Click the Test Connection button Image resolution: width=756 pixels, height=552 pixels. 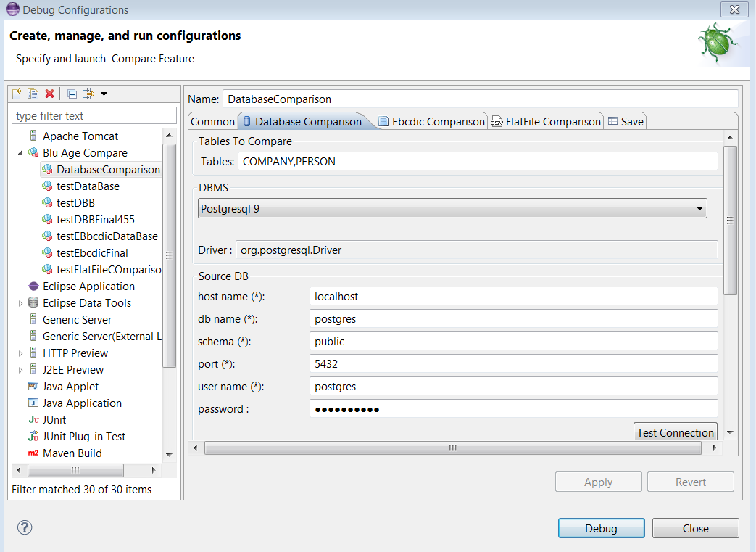tap(675, 432)
